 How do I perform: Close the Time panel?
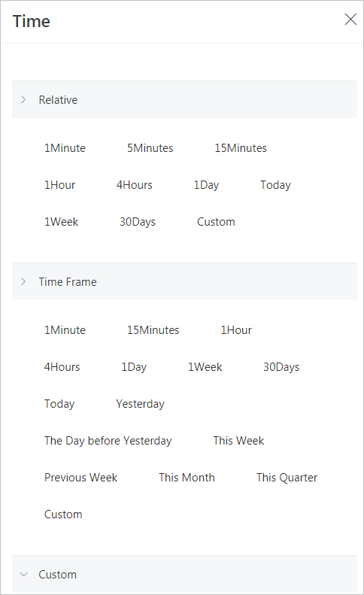click(x=350, y=20)
